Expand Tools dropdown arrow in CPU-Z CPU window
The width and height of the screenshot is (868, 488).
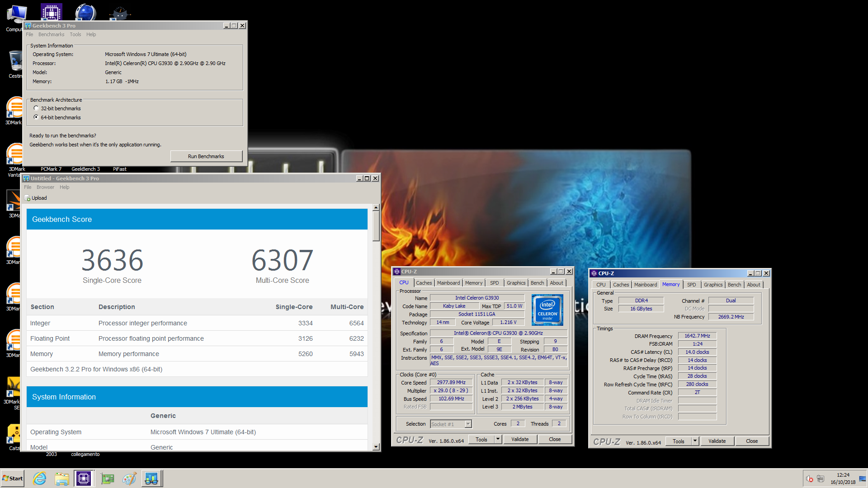(498, 439)
